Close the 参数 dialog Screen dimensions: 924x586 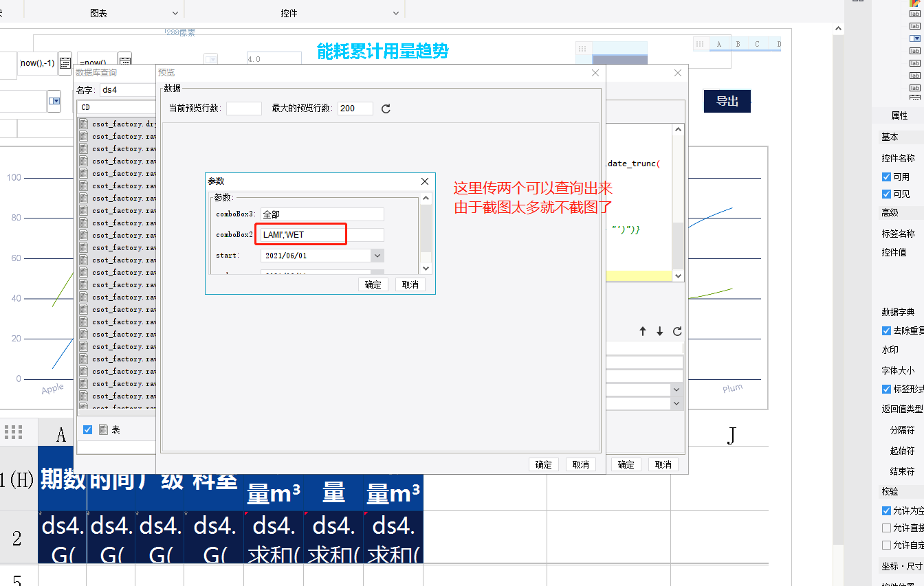tap(425, 181)
